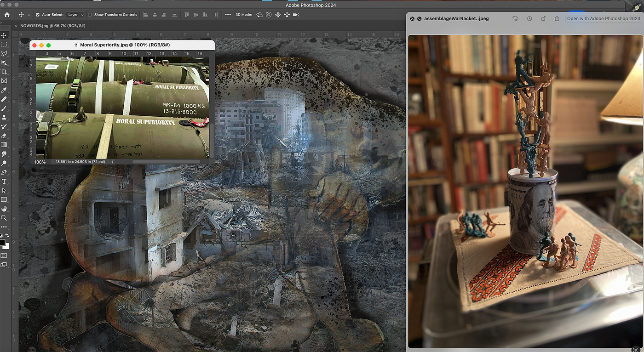Viewport: 644px width, 352px height.
Task: Open Edit Toolbar three-dots in tools panel
Action: point(4,227)
